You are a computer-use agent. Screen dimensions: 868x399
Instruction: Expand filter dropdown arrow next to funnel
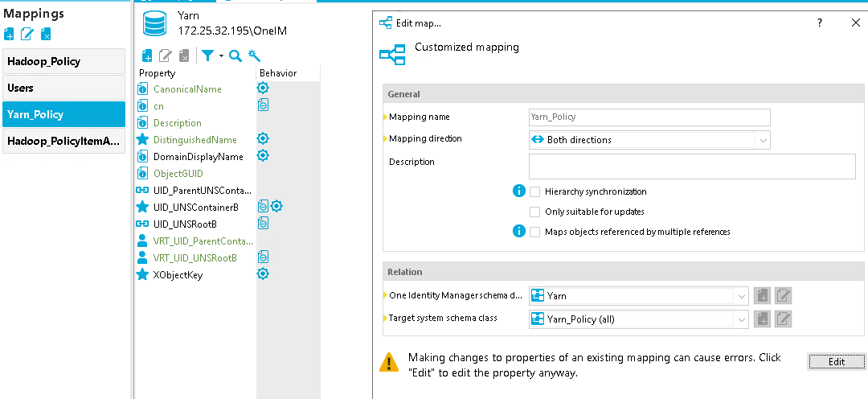point(221,56)
